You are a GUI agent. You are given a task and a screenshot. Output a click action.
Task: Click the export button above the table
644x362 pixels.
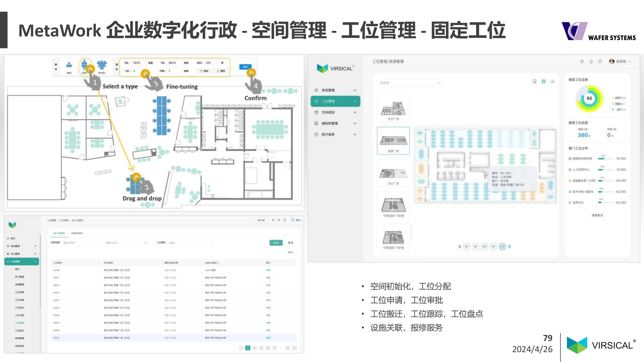click(290, 252)
